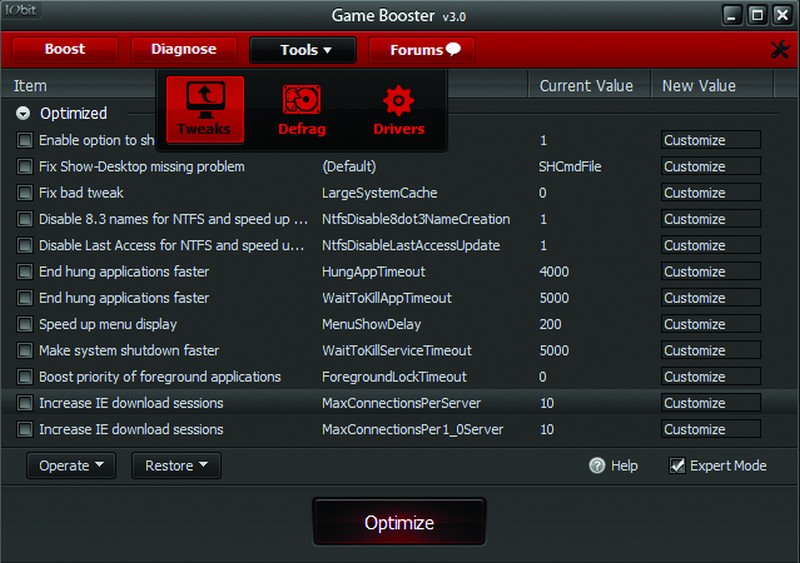
Task: Click the Help question mark icon
Action: (x=597, y=466)
